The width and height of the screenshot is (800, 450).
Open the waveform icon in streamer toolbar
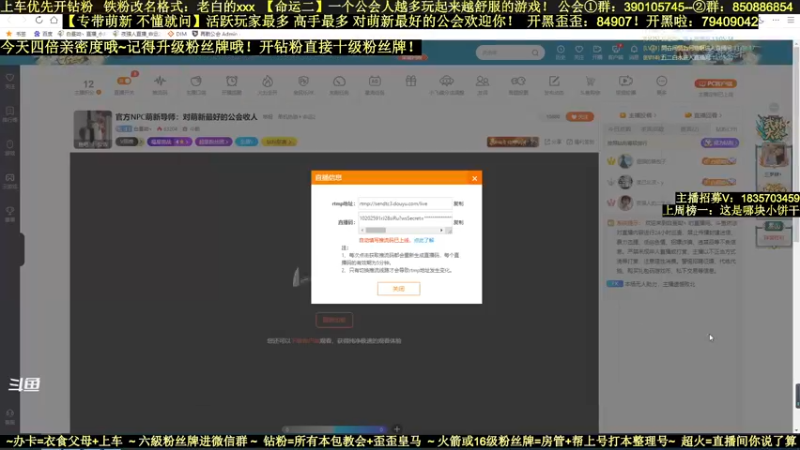click(x=160, y=81)
